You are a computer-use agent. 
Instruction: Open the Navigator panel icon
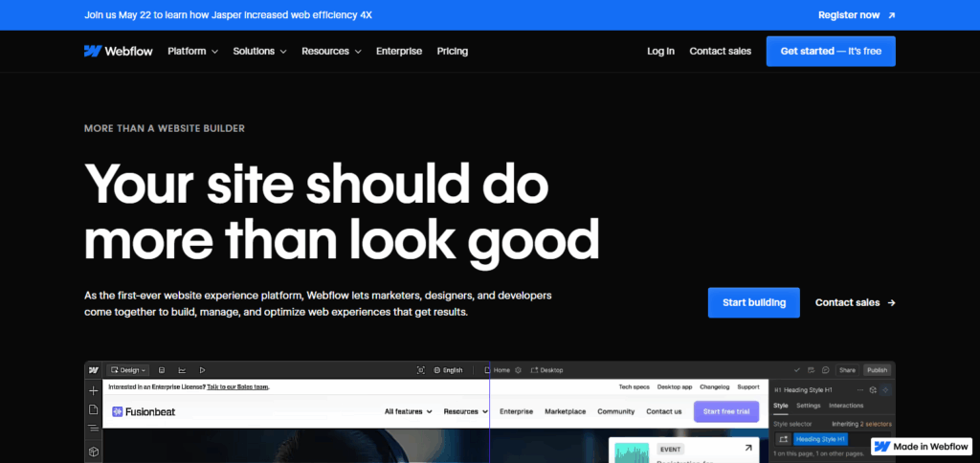[93, 428]
